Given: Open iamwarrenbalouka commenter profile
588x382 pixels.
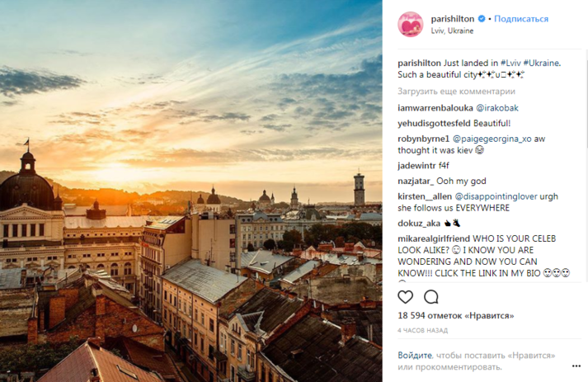Looking at the screenshot, I should [x=435, y=108].
